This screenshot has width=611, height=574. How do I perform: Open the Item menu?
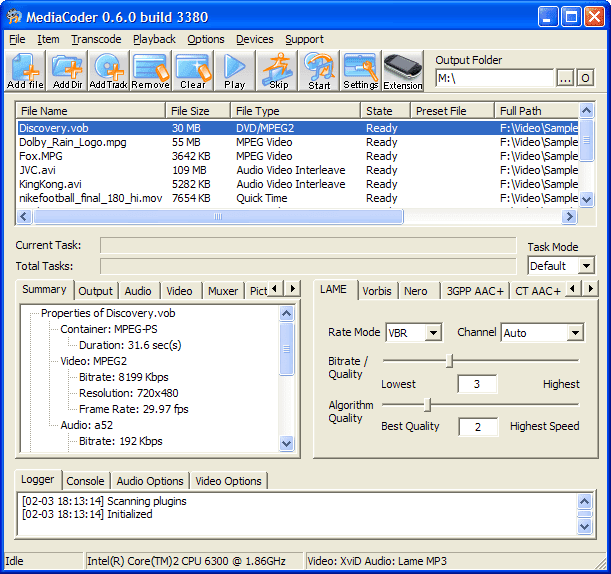tap(48, 39)
